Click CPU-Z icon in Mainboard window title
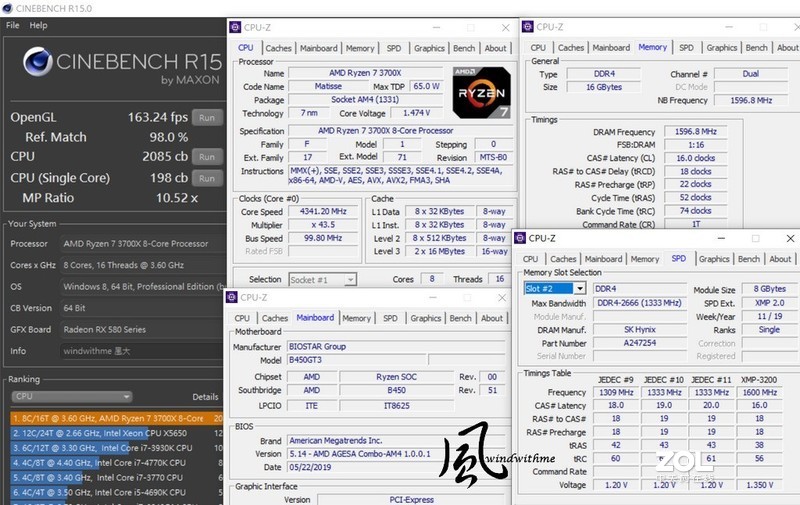The image size is (800, 505). coord(232,297)
